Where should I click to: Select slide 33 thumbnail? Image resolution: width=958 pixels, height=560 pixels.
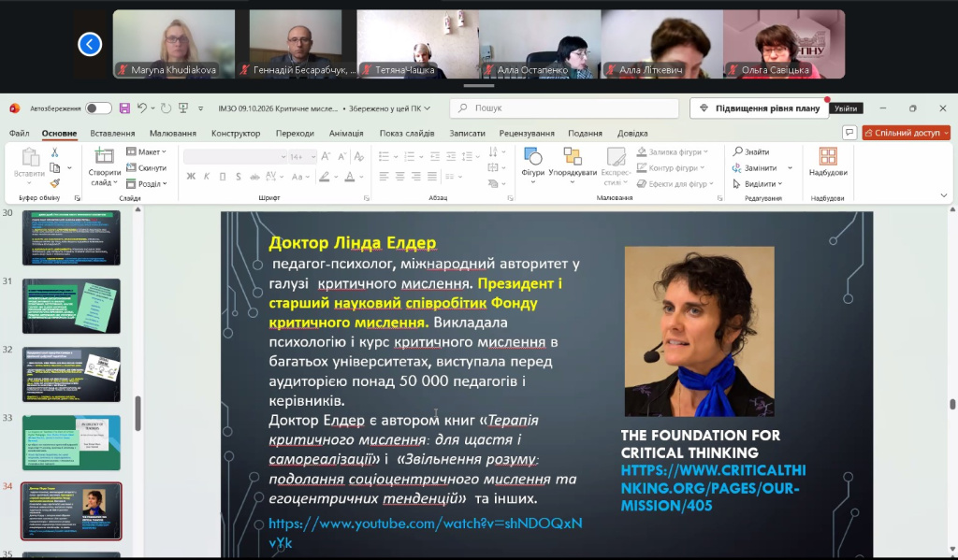pos(71,443)
